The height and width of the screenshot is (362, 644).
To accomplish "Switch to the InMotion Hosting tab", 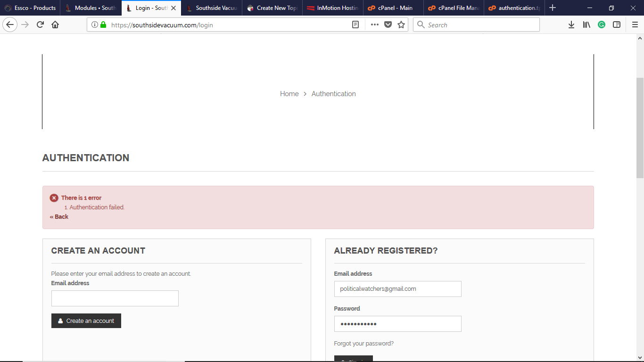I will point(333,8).
